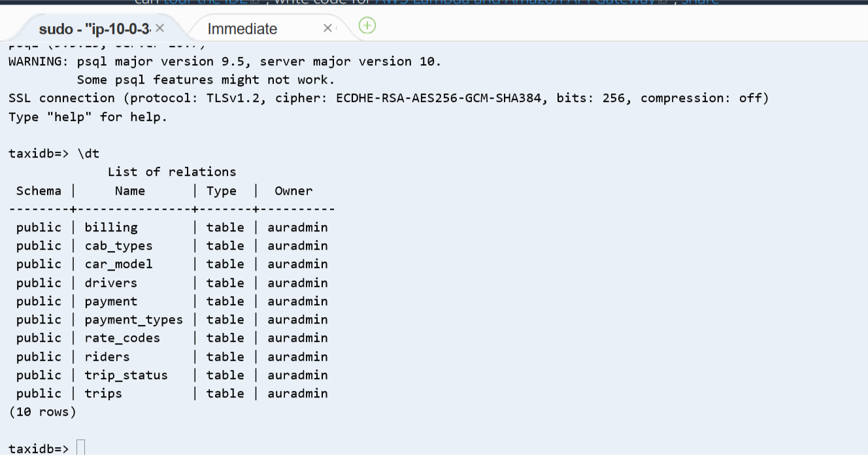
Task: Switch to the Immediate tab
Action: pyautogui.click(x=242, y=29)
